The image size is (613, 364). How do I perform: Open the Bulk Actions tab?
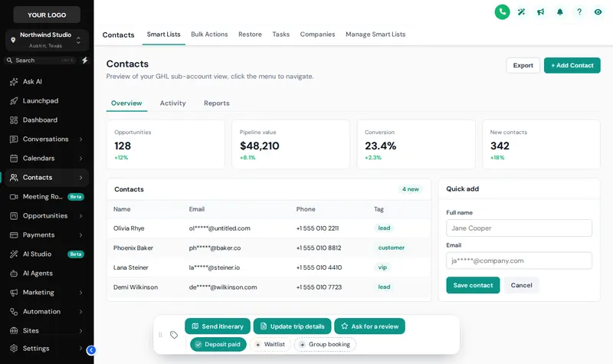209,34
